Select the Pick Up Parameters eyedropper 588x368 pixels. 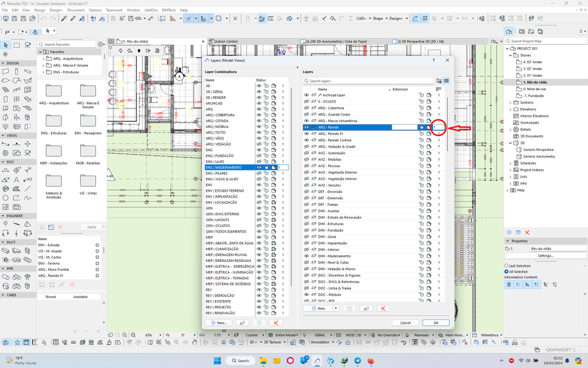tap(64, 18)
